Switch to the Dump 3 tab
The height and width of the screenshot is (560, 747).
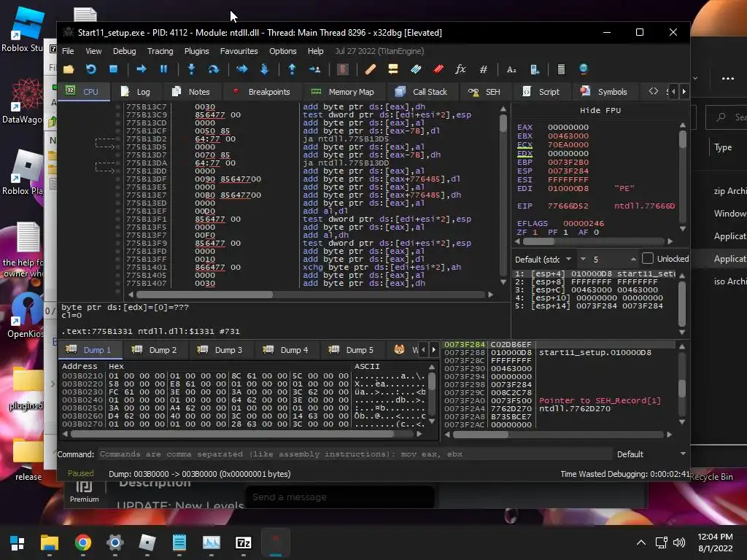[222, 350]
